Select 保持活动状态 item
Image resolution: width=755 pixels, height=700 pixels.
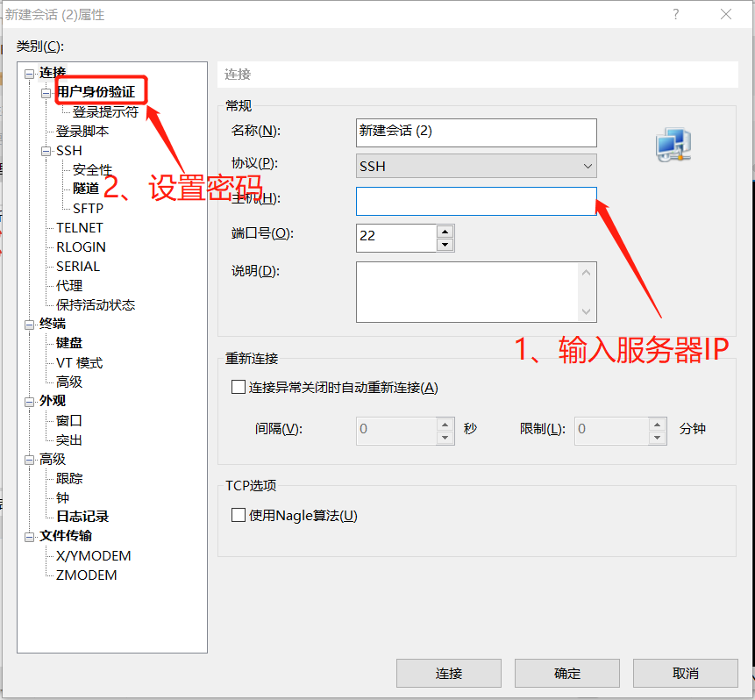[x=96, y=304]
